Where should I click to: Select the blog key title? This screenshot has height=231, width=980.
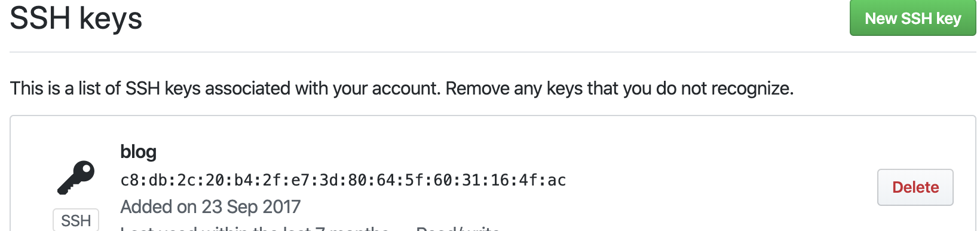pos(138,152)
